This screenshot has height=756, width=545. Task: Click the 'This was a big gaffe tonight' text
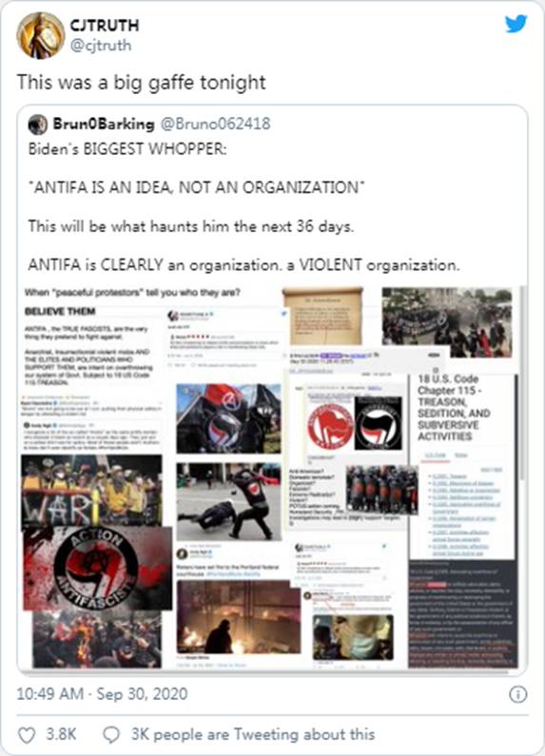coord(142,83)
